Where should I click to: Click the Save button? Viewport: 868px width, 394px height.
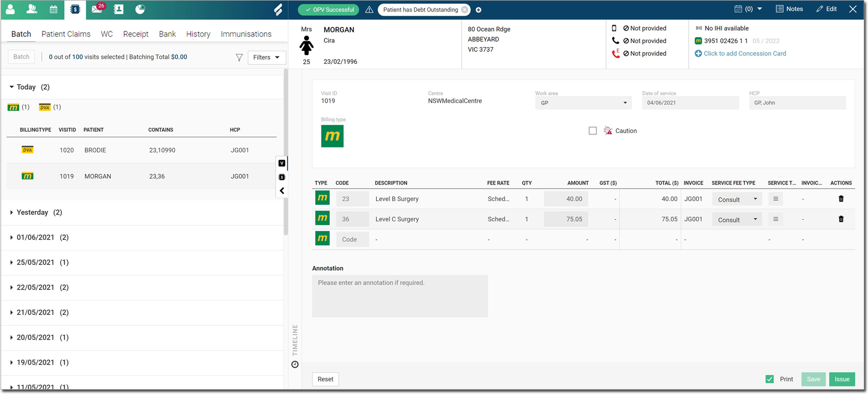pyautogui.click(x=814, y=379)
